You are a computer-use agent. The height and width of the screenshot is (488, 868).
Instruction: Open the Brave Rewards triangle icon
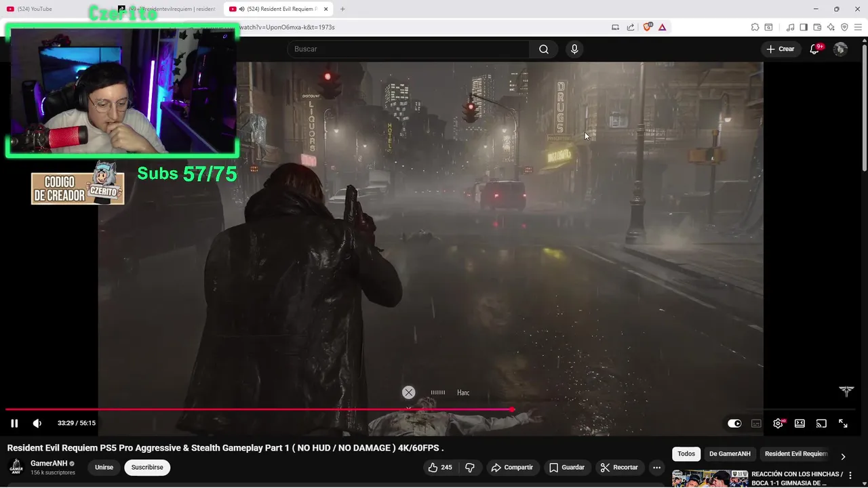coord(662,27)
